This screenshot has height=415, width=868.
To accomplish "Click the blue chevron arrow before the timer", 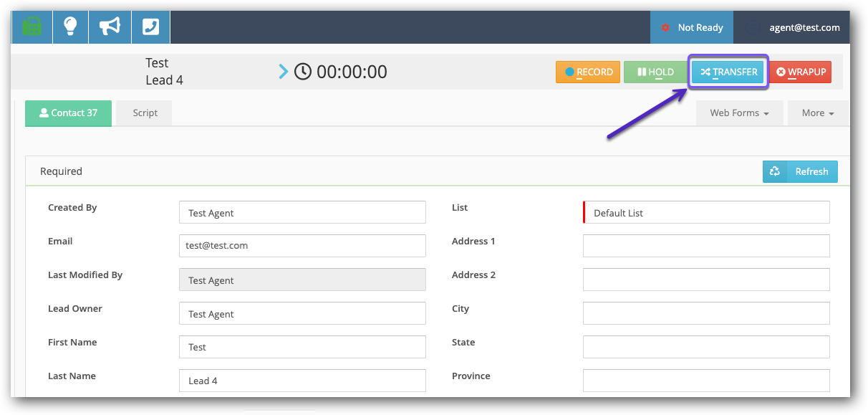I will pyautogui.click(x=284, y=72).
